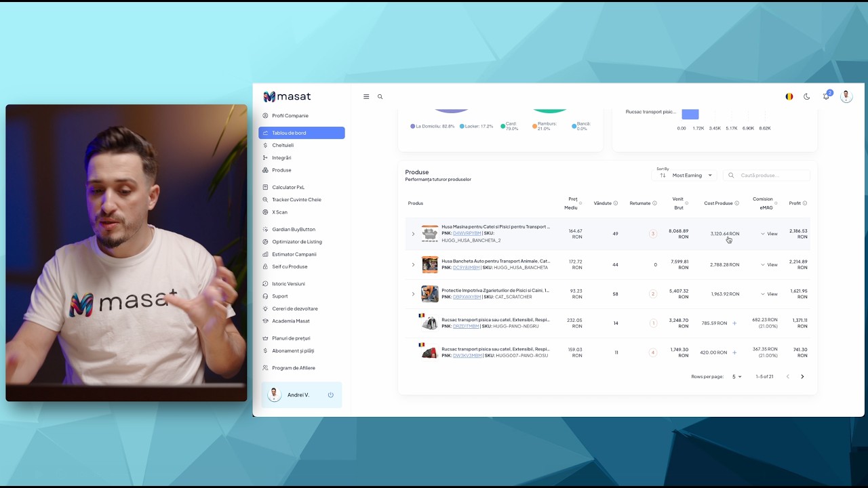Screen dimensions: 868x488
Task: Click plus icon next to 420.00 RON
Action: [x=734, y=352]
